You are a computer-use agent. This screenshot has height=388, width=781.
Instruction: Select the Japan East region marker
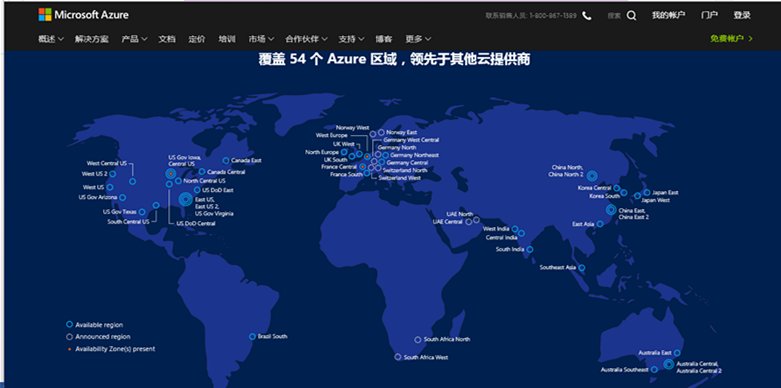[x=647, y=192]
